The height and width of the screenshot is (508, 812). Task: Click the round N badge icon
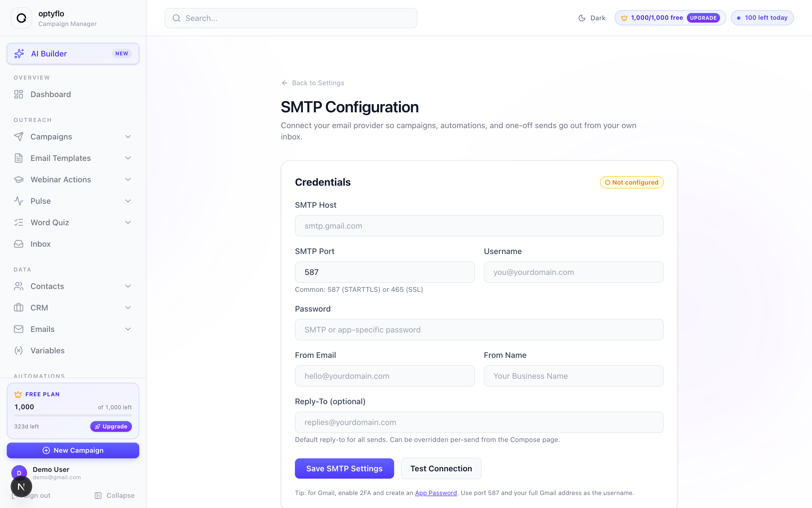21,487
